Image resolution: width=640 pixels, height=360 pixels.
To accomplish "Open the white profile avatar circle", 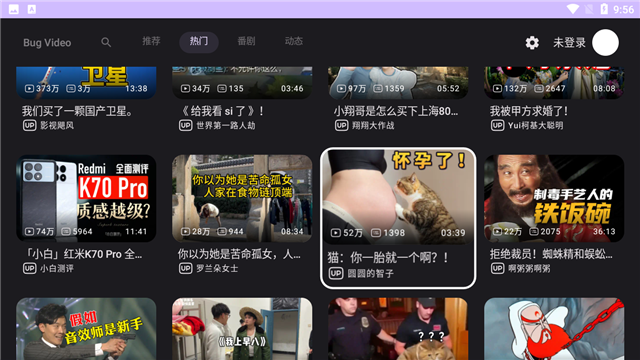I will 605,42.
